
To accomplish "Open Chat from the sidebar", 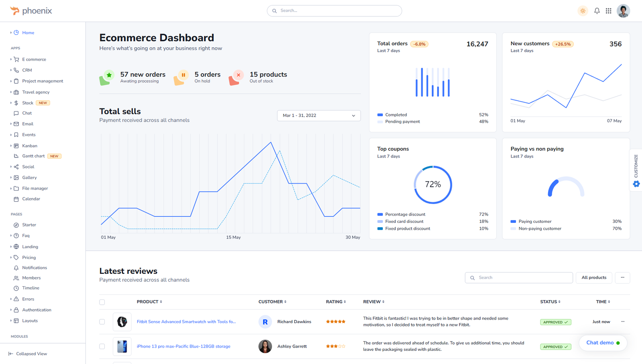I will [x=27, y=113].
